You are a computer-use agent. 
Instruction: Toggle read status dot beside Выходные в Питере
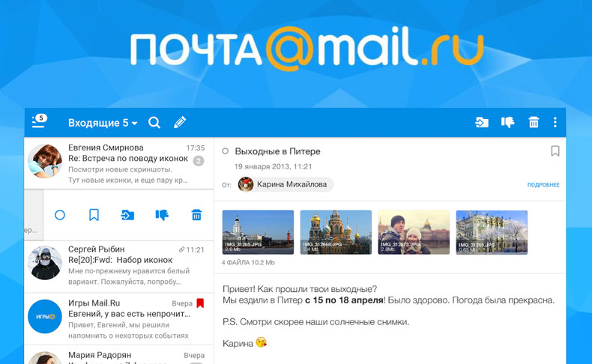click(226, 151)
